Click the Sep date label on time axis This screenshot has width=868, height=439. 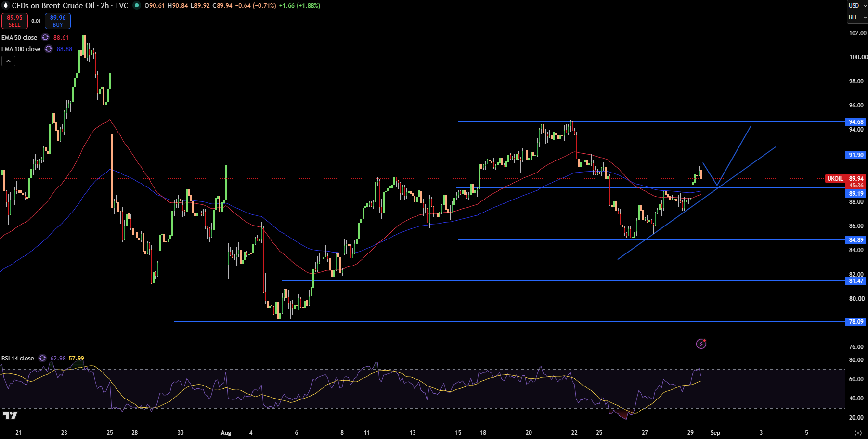[x=715, y=433]
